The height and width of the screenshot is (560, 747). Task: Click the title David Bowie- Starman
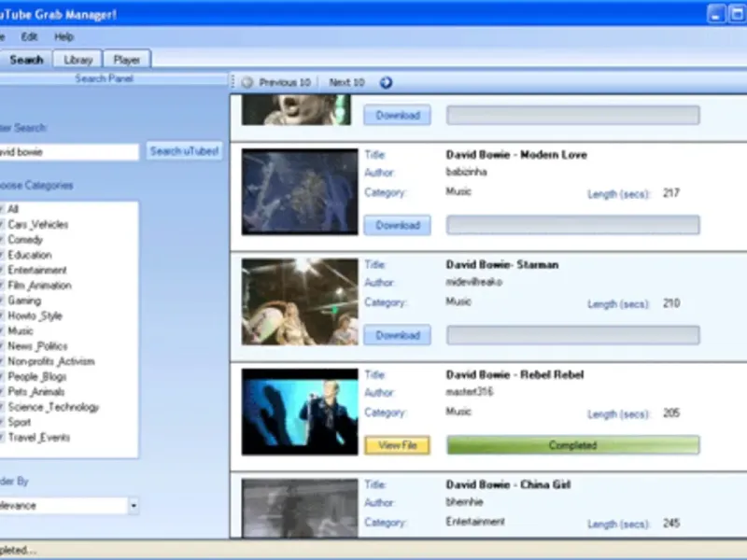click(502, 265)
